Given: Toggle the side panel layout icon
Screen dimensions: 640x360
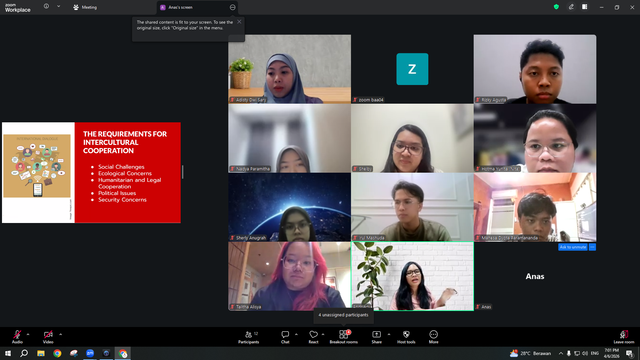Looking at the screenshot, I should click(584, 7).
